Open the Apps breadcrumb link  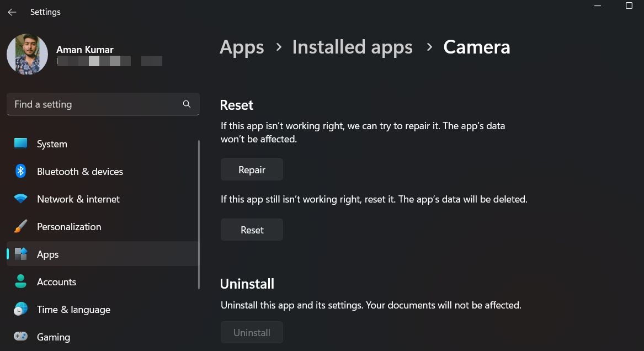241,47
